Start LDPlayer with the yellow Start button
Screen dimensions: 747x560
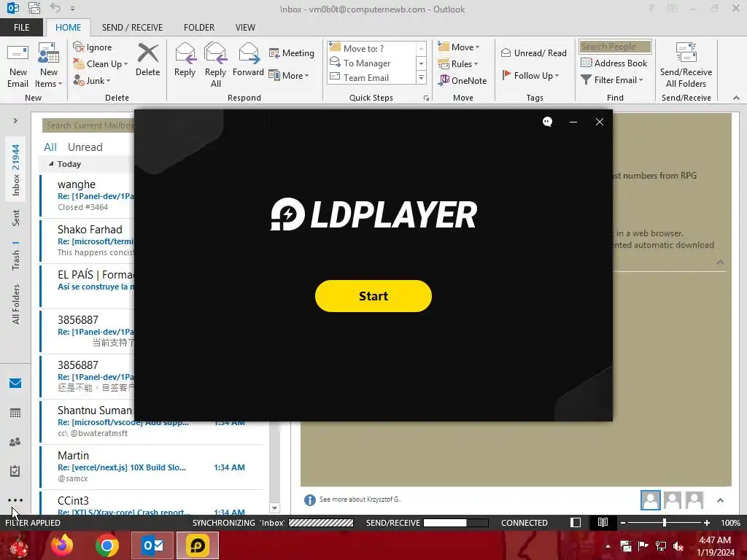(x=373, y=296)
